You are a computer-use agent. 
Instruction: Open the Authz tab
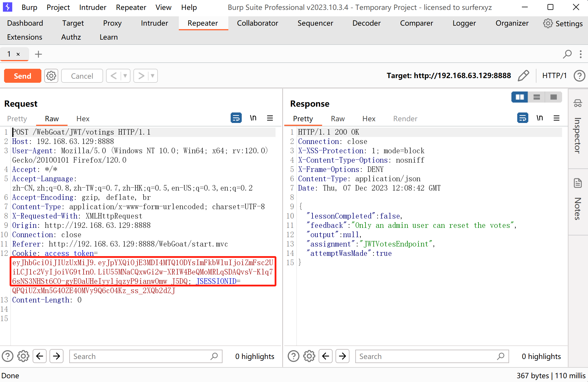click(x=71, y=37)
